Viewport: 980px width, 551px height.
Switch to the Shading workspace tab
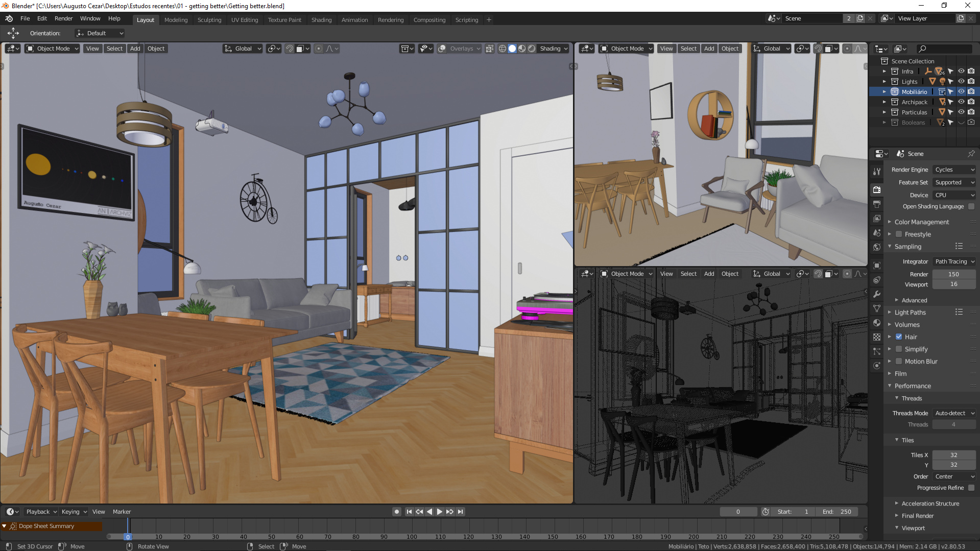click(x=321, y=19)
